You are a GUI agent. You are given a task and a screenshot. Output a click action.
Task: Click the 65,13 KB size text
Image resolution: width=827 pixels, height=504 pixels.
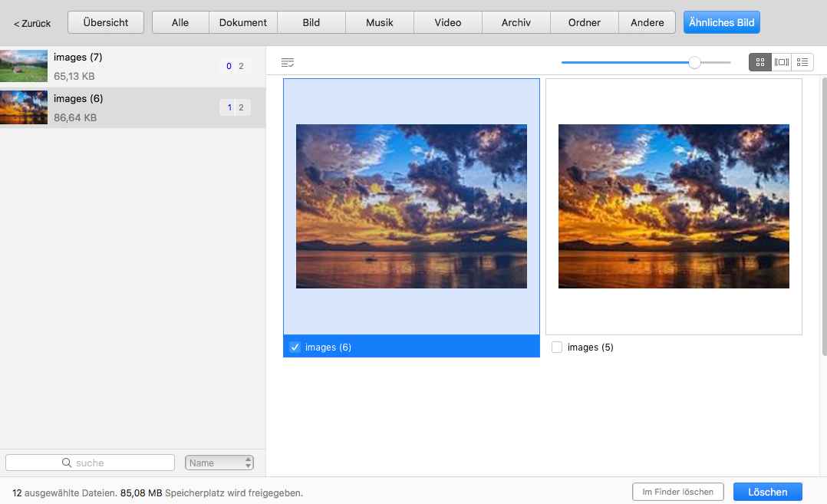click(74, 77)
